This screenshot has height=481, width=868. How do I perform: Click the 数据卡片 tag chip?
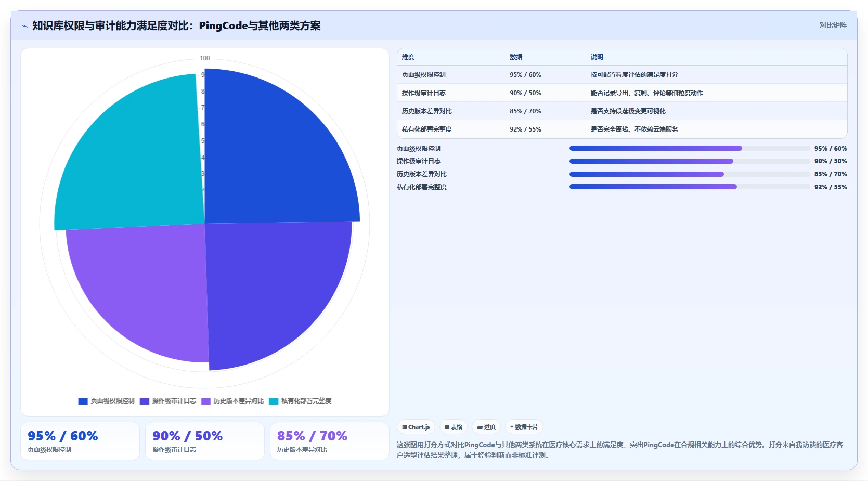pyautogui.click(x=524, y=427)
